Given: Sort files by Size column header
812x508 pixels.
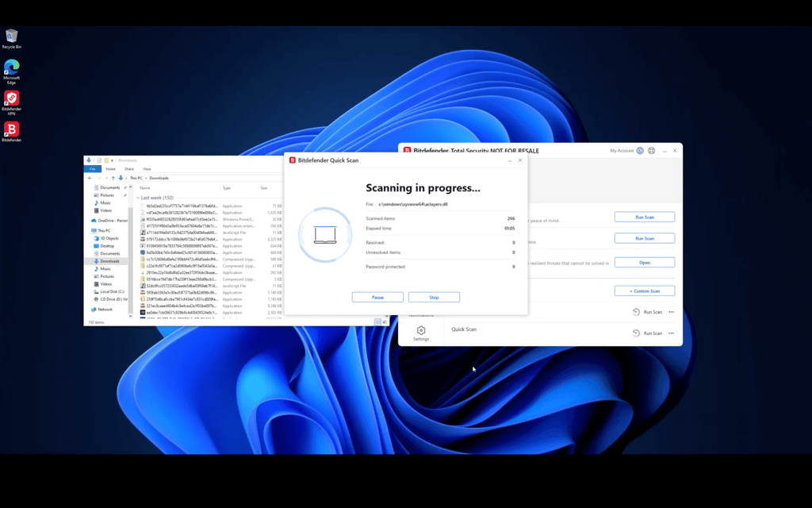Looking at the screenshot, I should click(264, 187).
